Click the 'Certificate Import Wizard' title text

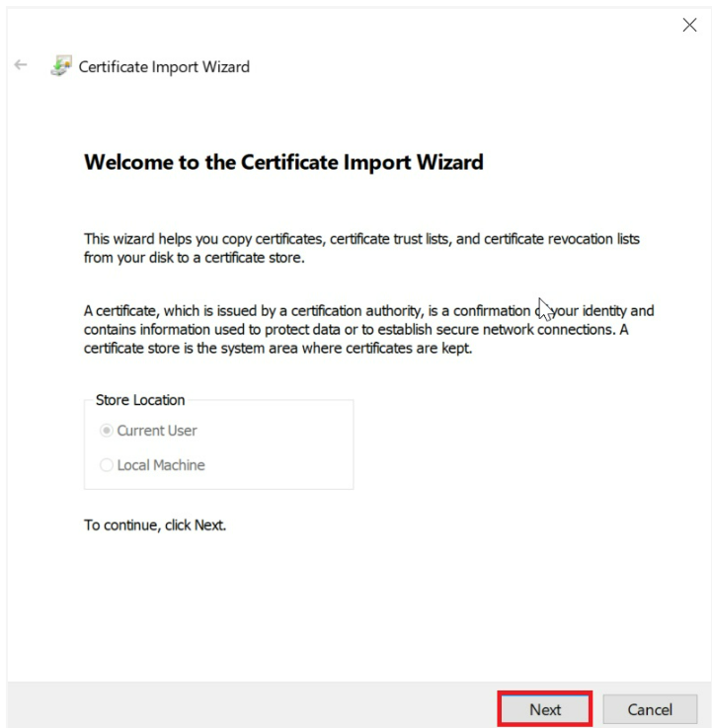164,67
